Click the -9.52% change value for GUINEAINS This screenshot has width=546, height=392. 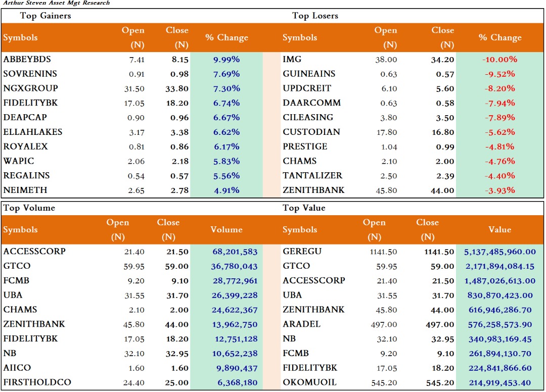499,74
